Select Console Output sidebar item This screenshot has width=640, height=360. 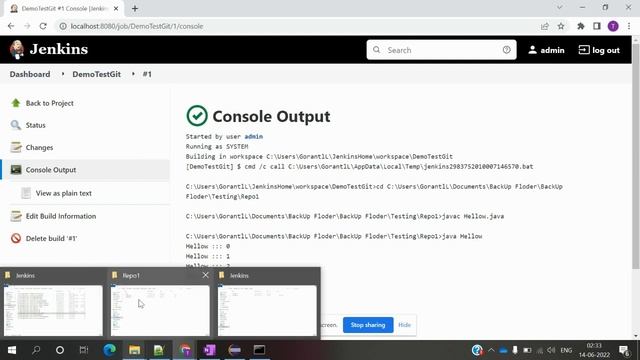pyautogui.click(x=85, y=169)
